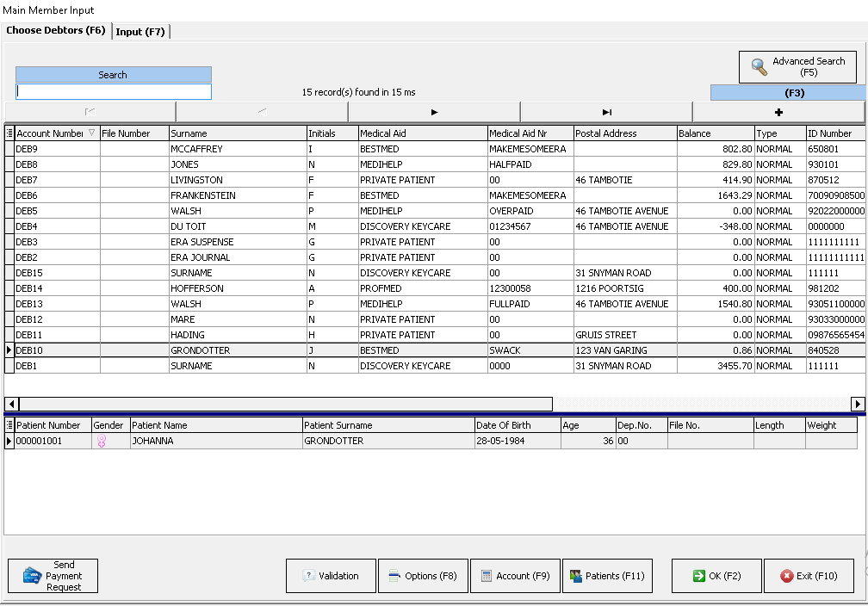Open Patients (F11) window
This screenshot has height=606, width=868.
(606, 576)
